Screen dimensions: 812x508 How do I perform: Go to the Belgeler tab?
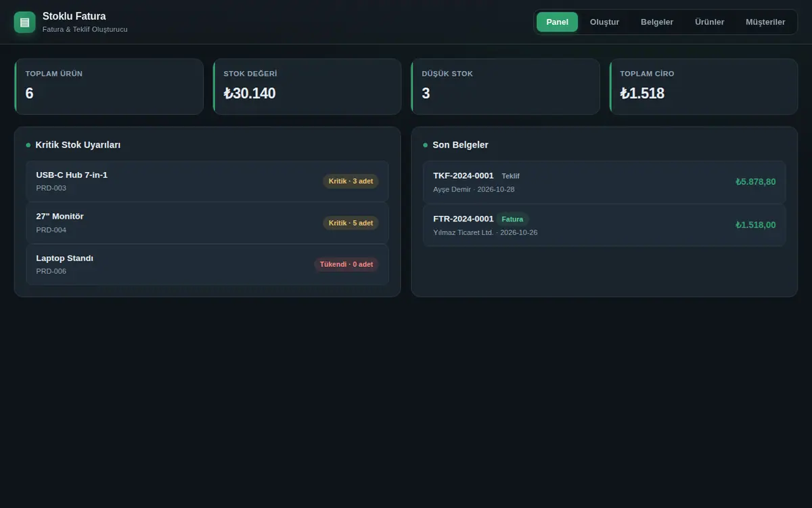(657, 22)
